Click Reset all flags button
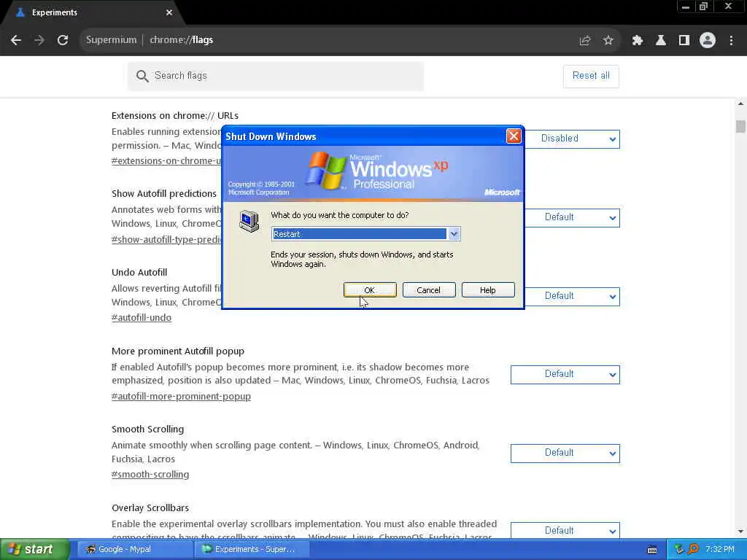The height and width of the screenshot is (560, 747). (591, 76)
